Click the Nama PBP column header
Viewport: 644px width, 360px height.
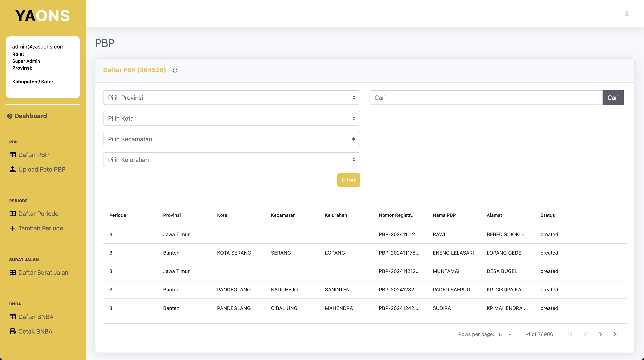click(x=444, y=215)
